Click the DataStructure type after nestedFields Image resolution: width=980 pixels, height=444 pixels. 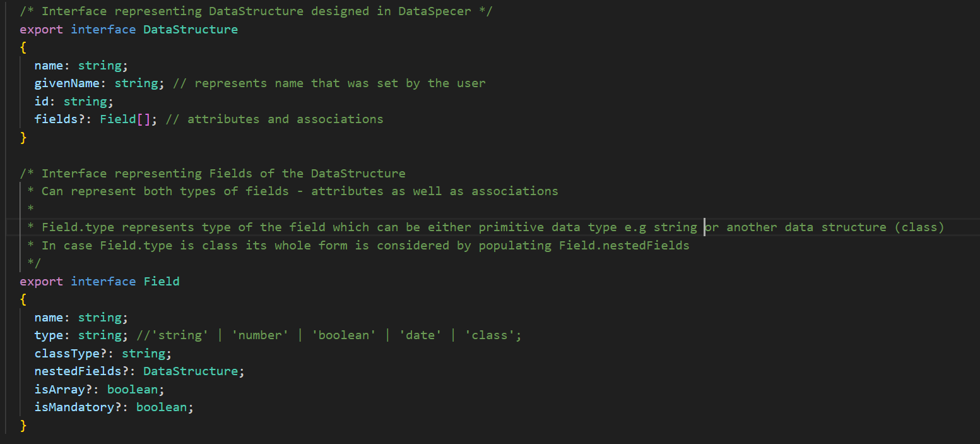pos(191,371)
